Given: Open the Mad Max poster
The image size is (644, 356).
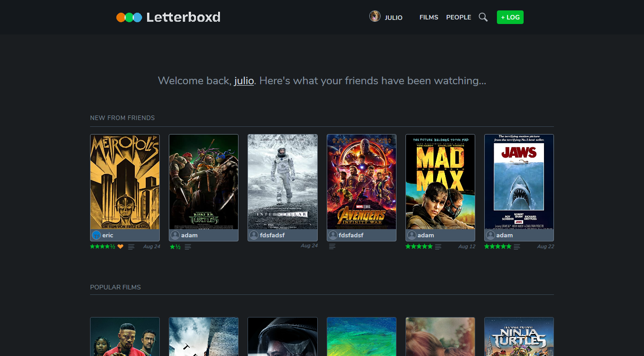Looking at the screenshot, I should (x=440, y=182).
